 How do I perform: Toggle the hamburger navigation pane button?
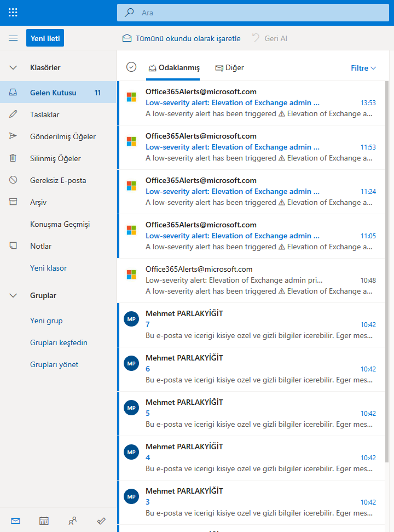[13, 38]
